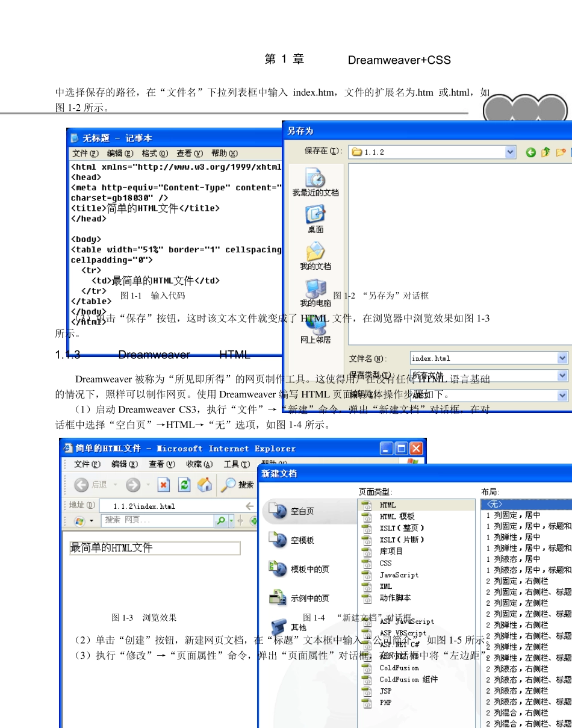Screen dimensions: 572x728
Task: Click the back arrow icon in Save As dialog
Action: pos(530,152)
